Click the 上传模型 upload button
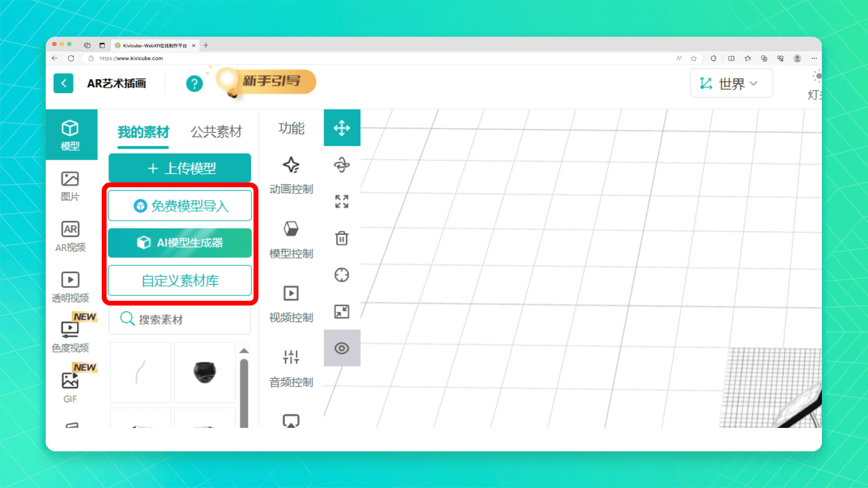 180,169
